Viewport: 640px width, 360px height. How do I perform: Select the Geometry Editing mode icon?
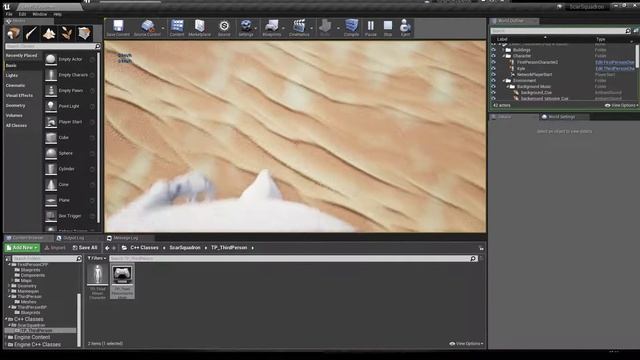tap(84, 33)
